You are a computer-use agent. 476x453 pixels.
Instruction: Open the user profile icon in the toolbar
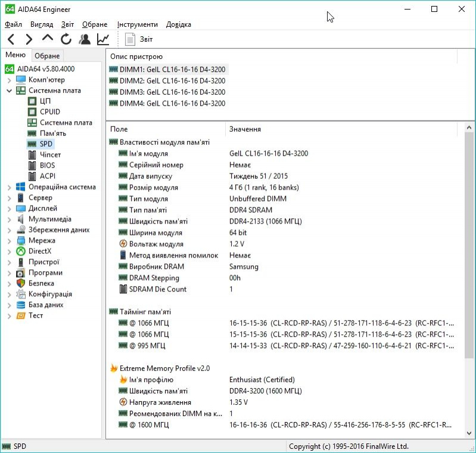(x=85, y=39)
